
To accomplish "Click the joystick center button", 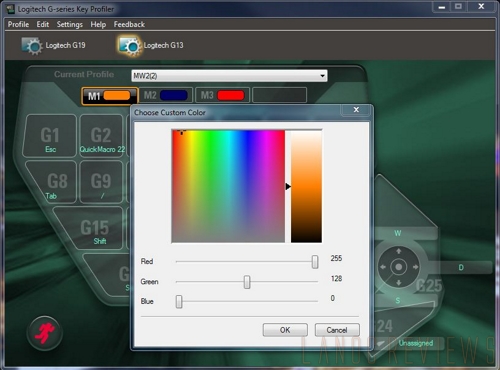I will coord(399,267).
